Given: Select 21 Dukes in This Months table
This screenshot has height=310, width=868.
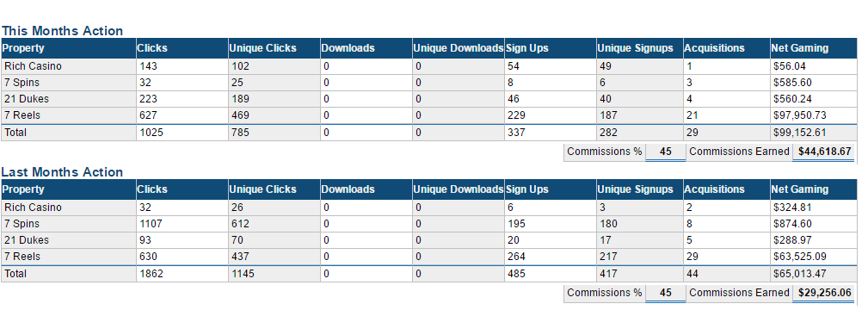Looking at the screenshot, I should (x=69, y=99).
